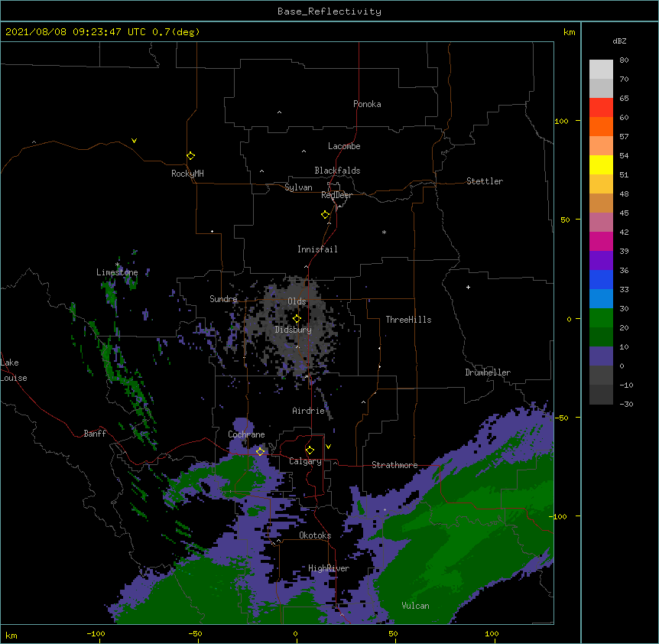Click the Sylvan label
659x644 pixels.
[298, 187]
